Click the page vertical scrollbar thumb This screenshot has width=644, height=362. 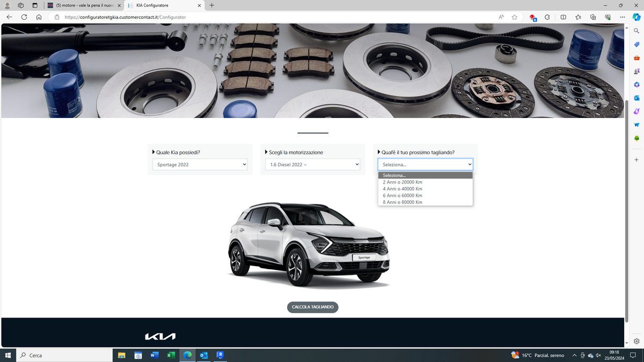tap(627, 211)
